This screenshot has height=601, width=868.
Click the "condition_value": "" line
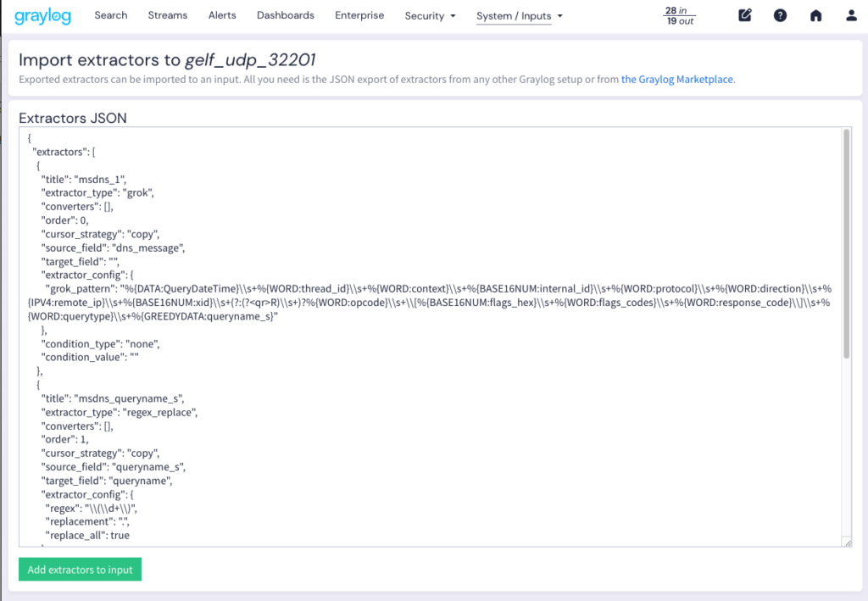point(90,357)
